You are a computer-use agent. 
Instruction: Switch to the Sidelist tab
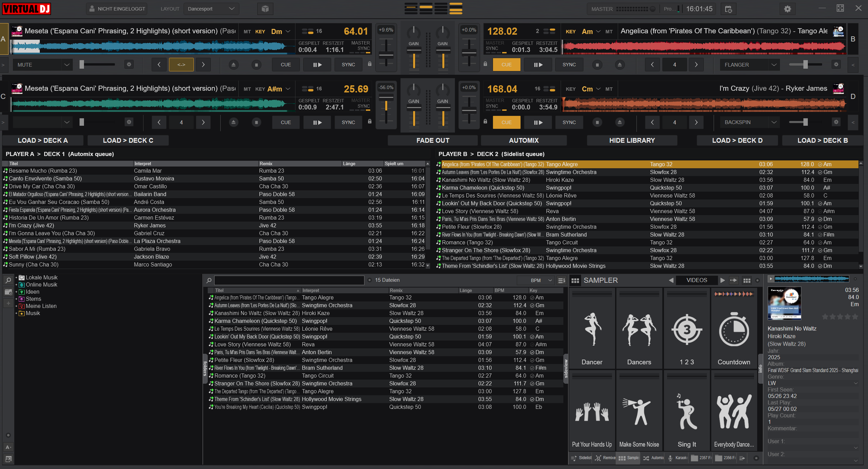(x=581, y=458)
